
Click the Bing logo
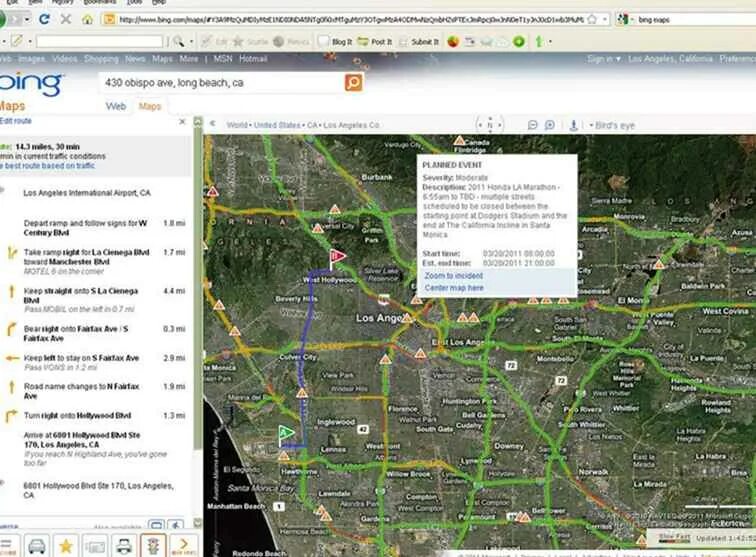30,84
